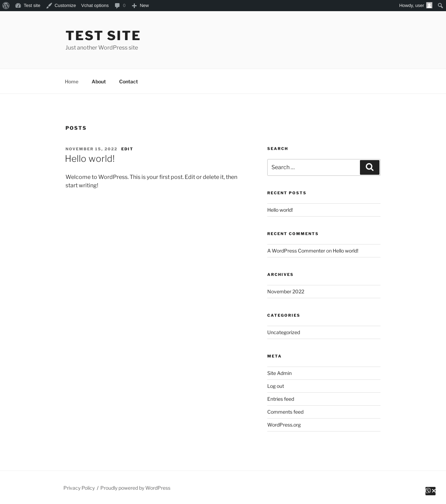Edit the Hello world! post
Image resolution: width=446 pixels, height=504 pixels.
(127, 149)
